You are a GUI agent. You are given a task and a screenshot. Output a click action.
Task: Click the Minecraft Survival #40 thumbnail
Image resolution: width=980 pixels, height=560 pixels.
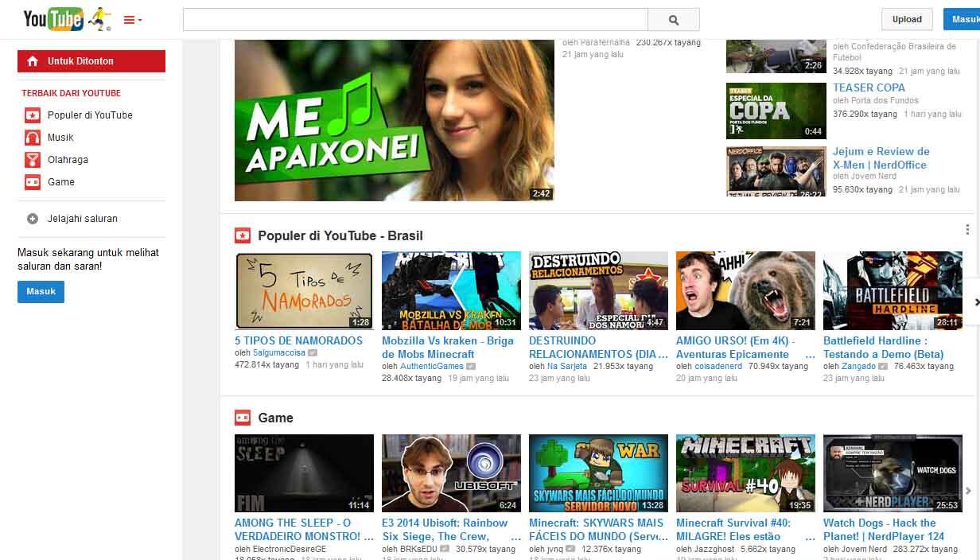pyautogui.click(x=745, y=472)
